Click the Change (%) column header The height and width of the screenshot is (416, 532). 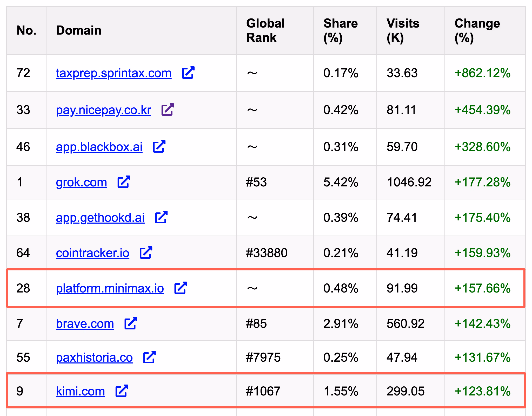coord(477,30)
